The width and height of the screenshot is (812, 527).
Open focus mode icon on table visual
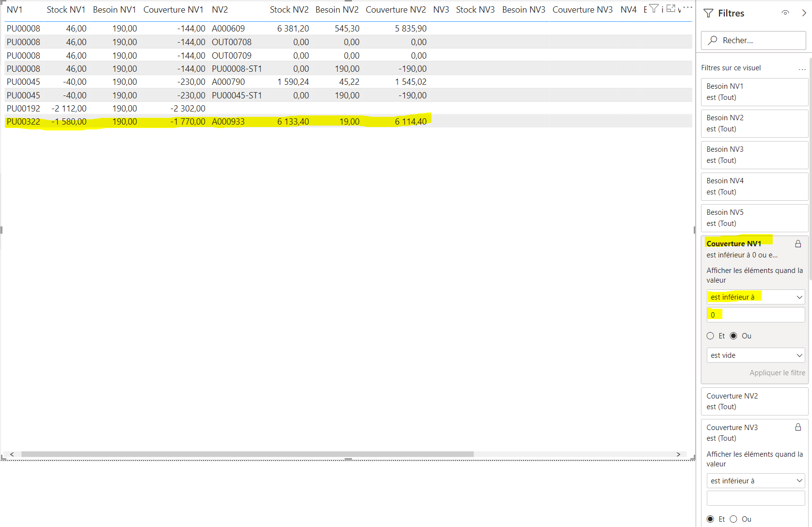coord(671,8)
